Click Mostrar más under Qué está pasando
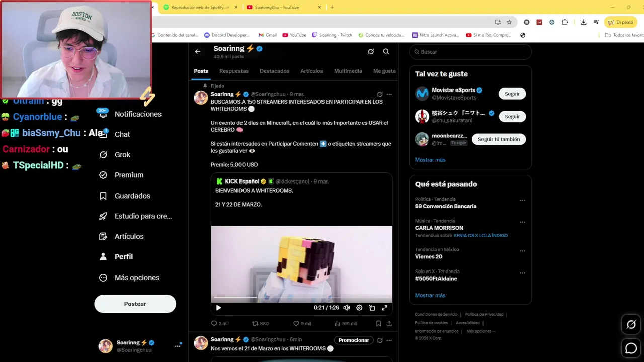Image resolution: width=644 pixels, height=362 pixels. (430, 295)
